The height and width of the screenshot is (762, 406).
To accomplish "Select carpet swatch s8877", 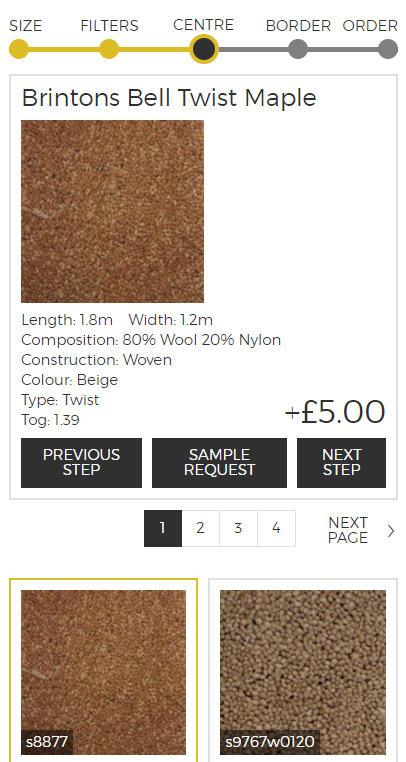I will (103, 672).
